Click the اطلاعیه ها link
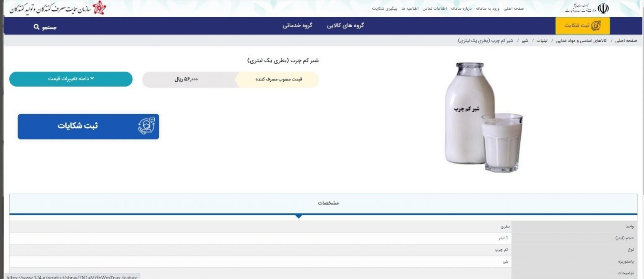Screen dimensions: 644x279 pos(410,8)
